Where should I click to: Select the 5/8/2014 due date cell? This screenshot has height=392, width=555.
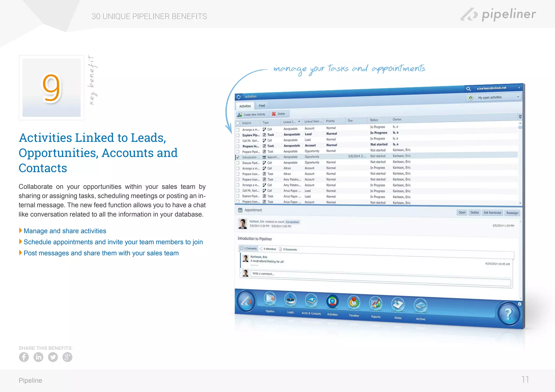(357, 156)
